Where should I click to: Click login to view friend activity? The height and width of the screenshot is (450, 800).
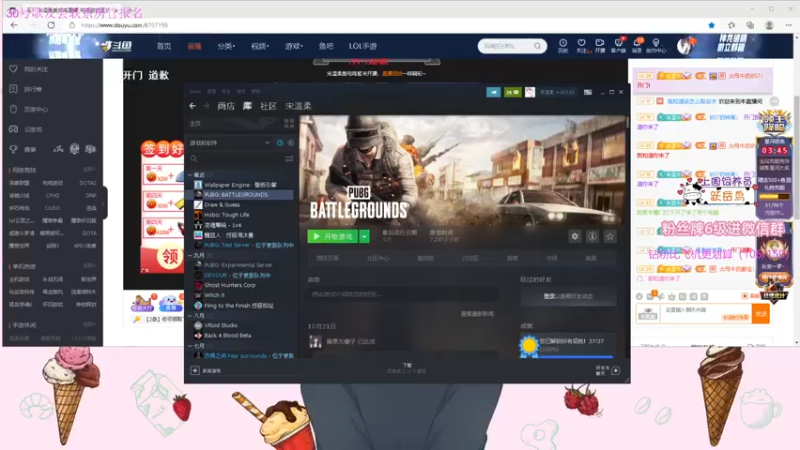pos(568,296)
